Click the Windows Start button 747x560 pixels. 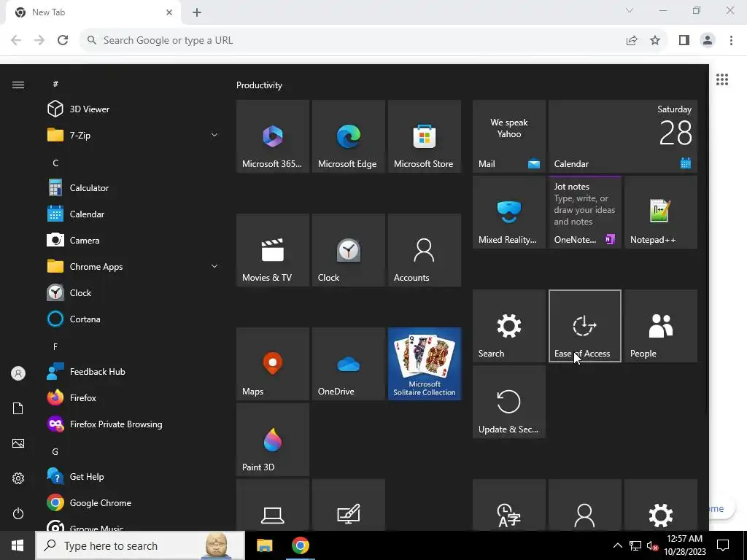pos(18,545)
